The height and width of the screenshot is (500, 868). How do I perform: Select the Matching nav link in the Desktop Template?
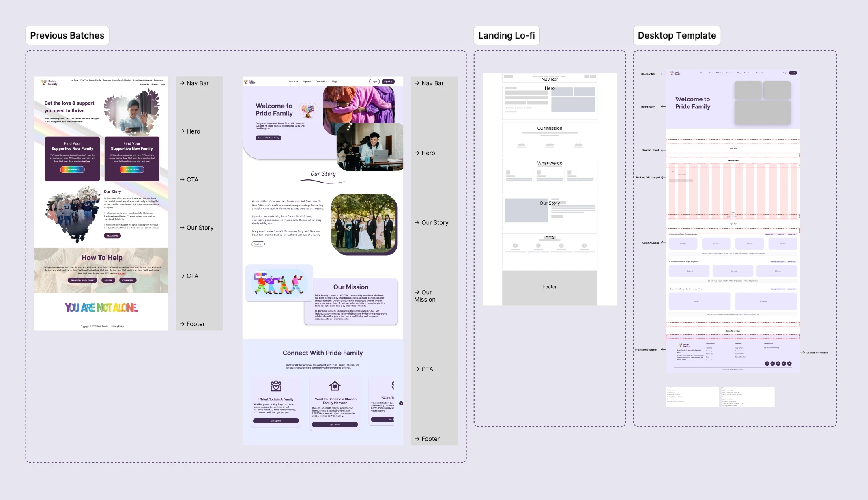click(719, 73)
